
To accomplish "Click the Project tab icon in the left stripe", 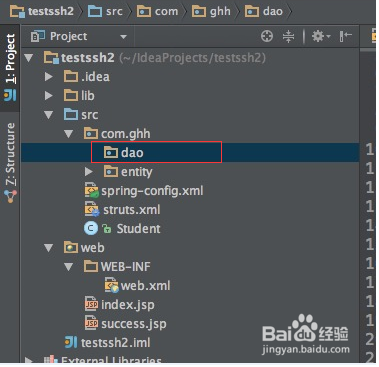I will click(x=10, y=96).
